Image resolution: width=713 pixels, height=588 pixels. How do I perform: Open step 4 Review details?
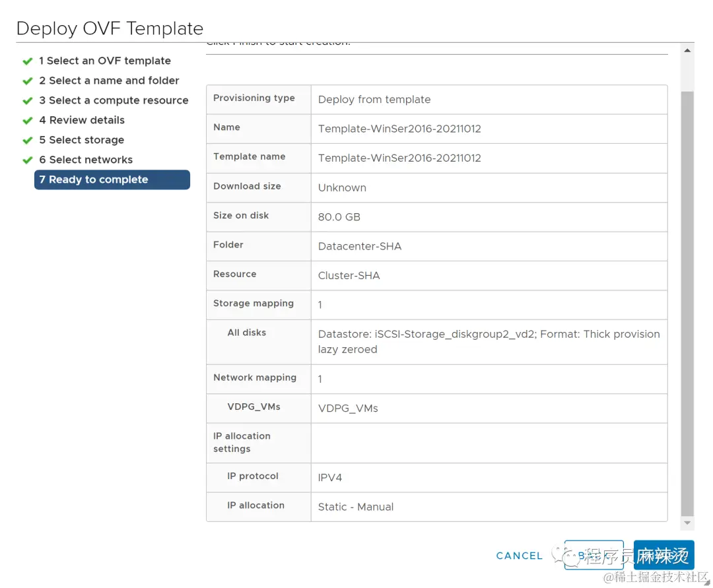[82, 120]
